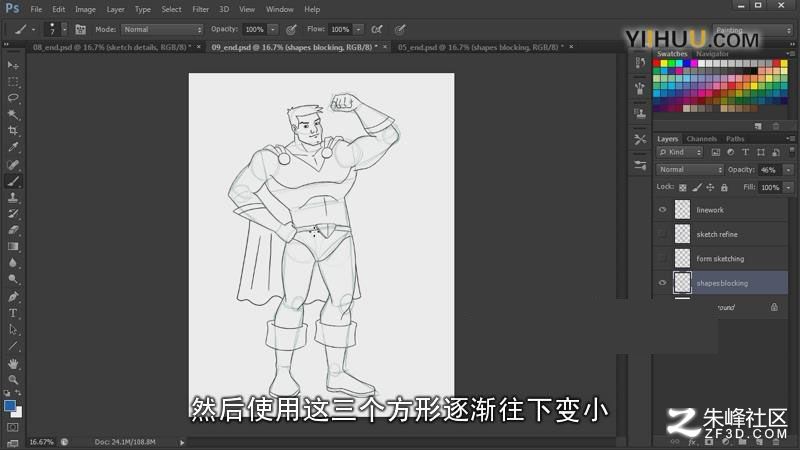Pick the red swatch in Swatches

point(656,64)
